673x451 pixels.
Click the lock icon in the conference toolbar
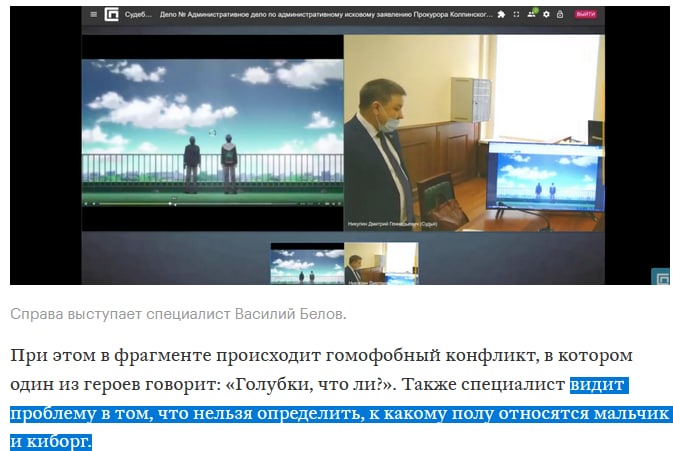(x=560, y=14)
